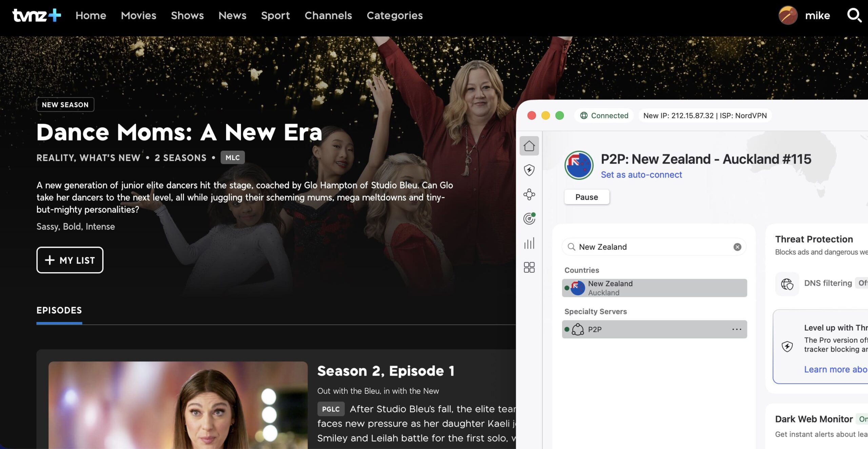Pause the VPN connection
Image resolution: width=868 pixels, height=449 pixels.
586,197
